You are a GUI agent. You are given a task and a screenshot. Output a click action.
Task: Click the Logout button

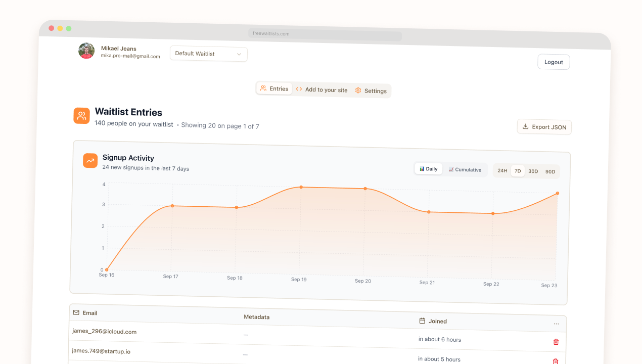(554, 62)
